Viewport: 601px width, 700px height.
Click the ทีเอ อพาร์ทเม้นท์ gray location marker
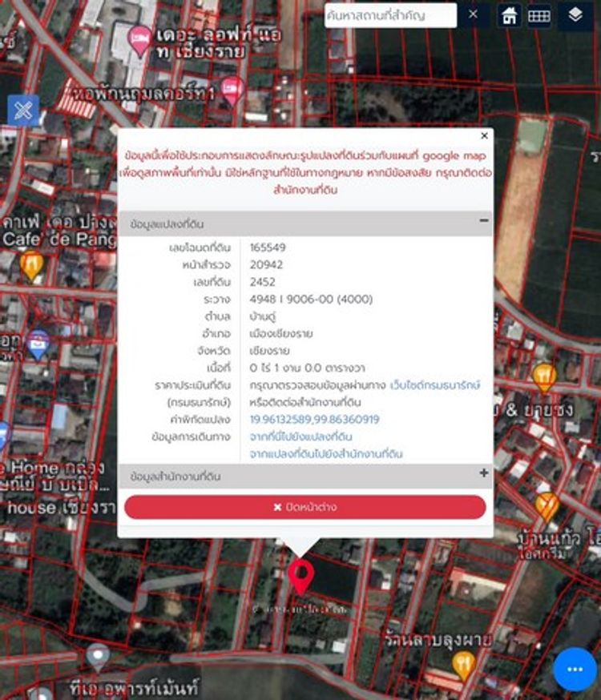98,657
